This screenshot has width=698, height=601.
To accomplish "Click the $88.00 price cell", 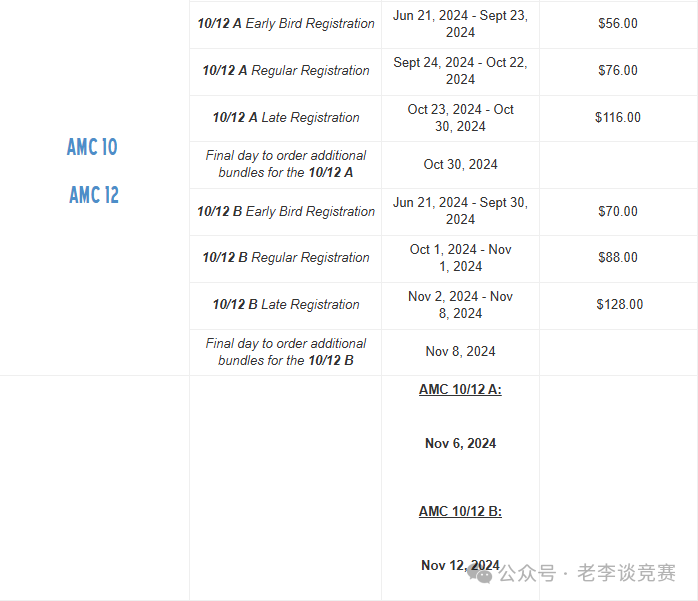I will [x=618, y=257].
